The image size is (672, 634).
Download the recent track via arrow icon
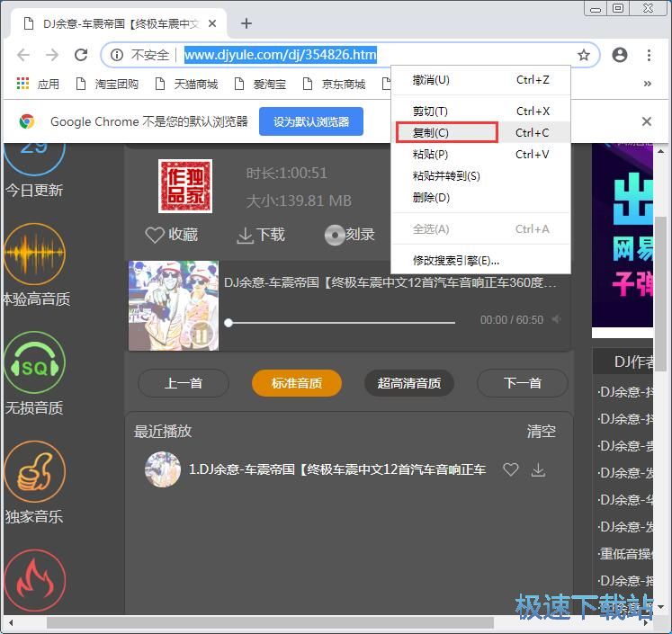(538, 469)
